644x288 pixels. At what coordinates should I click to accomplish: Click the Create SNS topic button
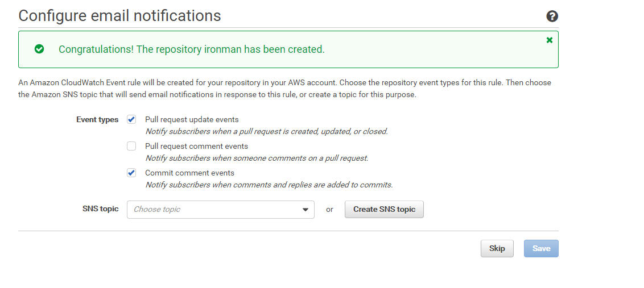[384, 210]
